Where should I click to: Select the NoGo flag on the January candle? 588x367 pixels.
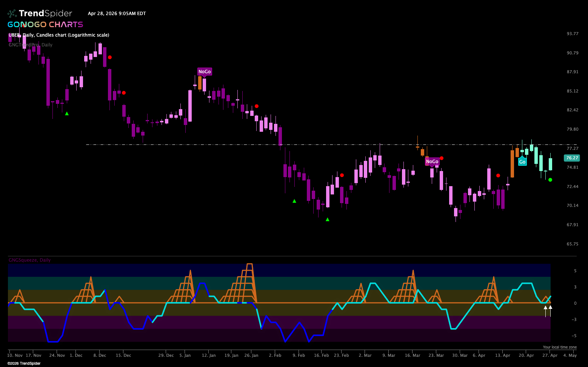(205, 72)
